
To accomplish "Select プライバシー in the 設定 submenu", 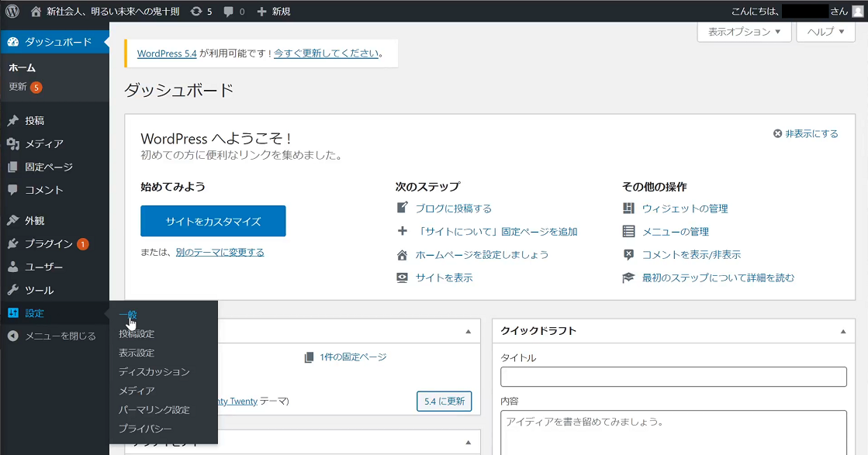I will pyautogui.click(x=145, y=429).
